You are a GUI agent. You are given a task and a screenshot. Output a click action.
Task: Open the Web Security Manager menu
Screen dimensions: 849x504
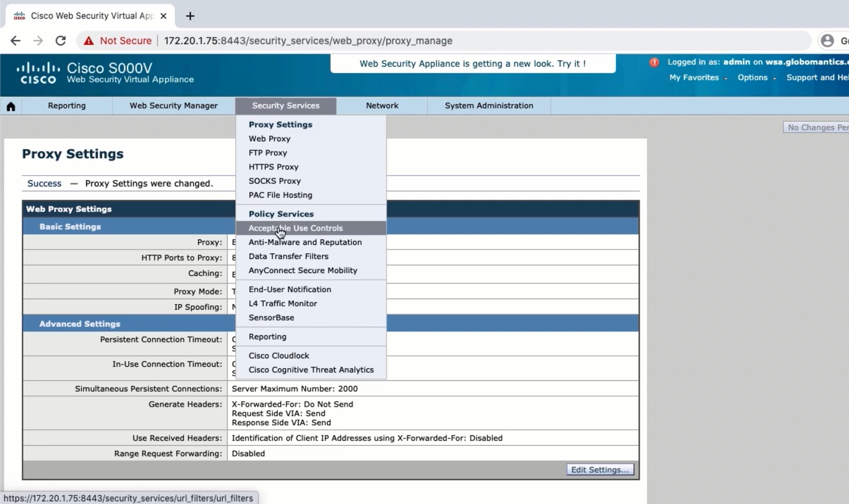[x=174, y=106]
